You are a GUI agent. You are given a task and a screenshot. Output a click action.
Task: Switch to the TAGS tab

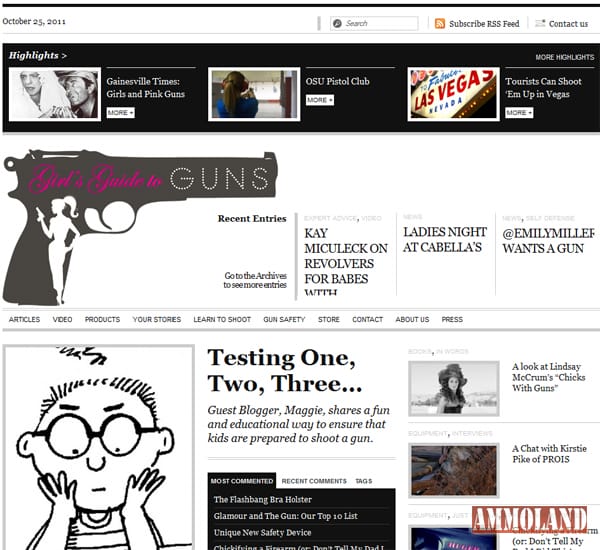pos(364,481)
